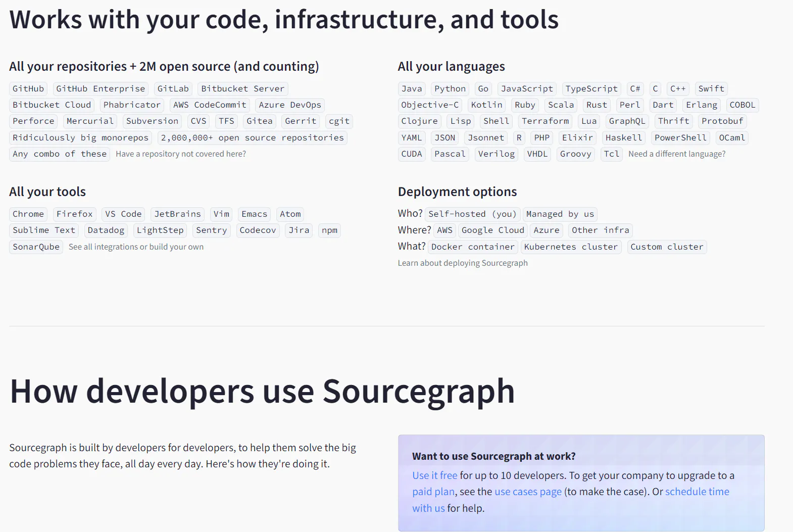Click the "Kubernetes cluster" tag
This screenshot has width=793, height=532.
571,247
